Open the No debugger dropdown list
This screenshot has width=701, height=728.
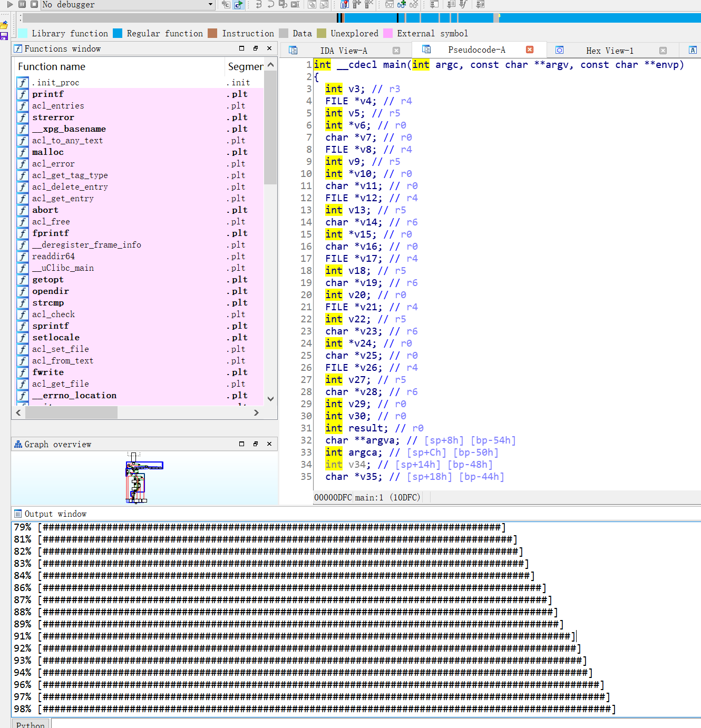coord(210,5)
